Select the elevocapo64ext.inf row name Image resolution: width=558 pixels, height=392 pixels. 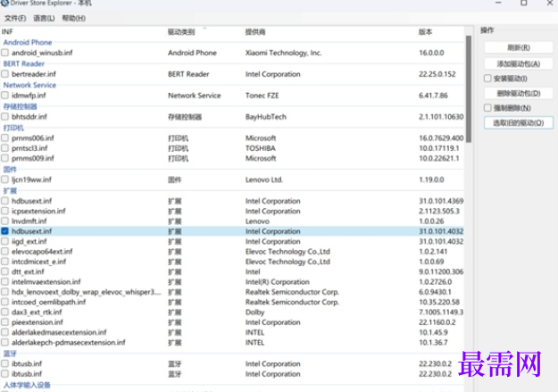42,252
